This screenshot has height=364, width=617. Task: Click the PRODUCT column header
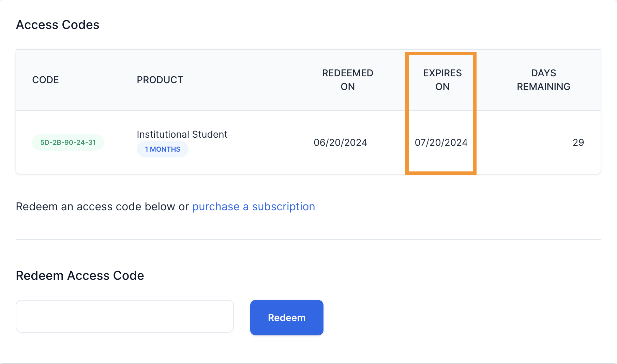point(160,80)
